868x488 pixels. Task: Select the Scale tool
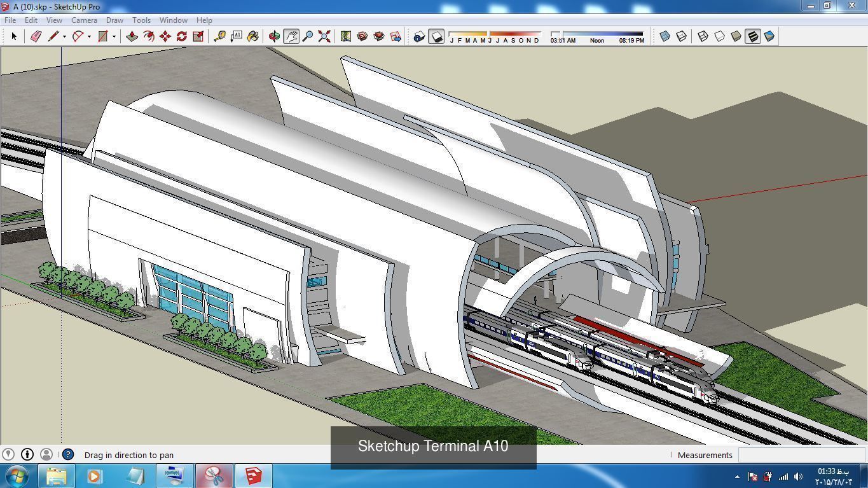(x=198, y=36)
